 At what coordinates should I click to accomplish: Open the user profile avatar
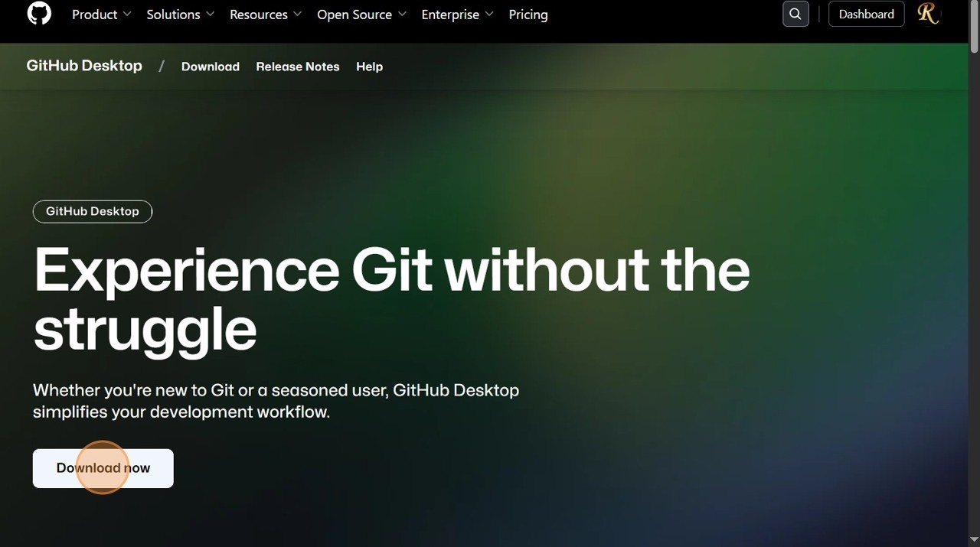(x=928, y=14)
